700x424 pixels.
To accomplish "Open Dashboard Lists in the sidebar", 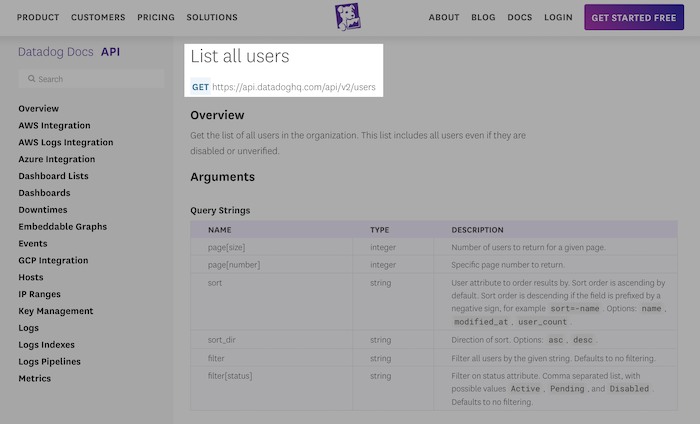I will [x=53, y=176].
